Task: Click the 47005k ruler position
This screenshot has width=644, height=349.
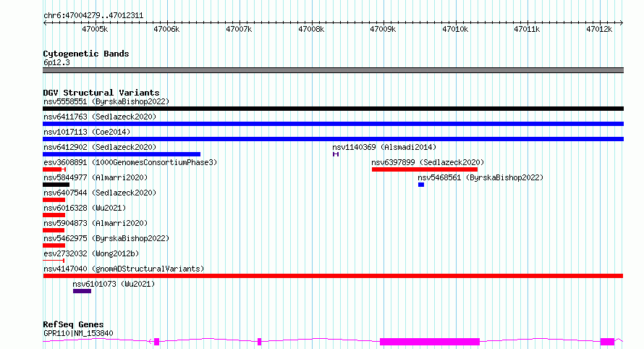Action: pyautogui.click(x=95, y=29)
